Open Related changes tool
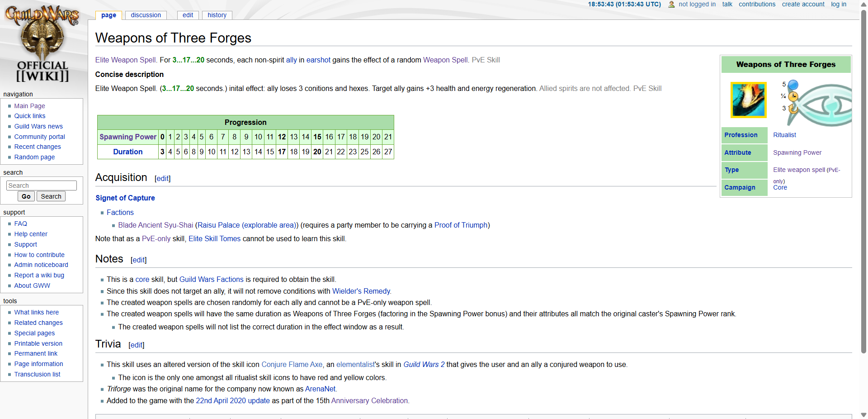Screen dimensions: 868x419 click(x=38, y=323)
